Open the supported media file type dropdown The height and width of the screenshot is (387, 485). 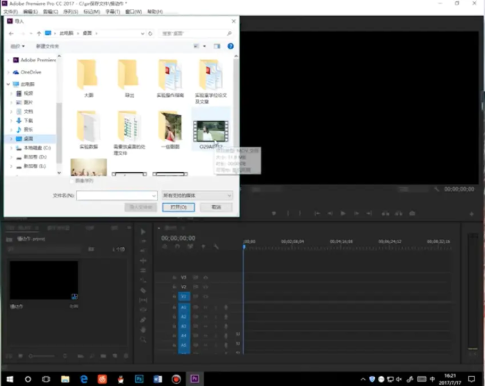[197, 195]
